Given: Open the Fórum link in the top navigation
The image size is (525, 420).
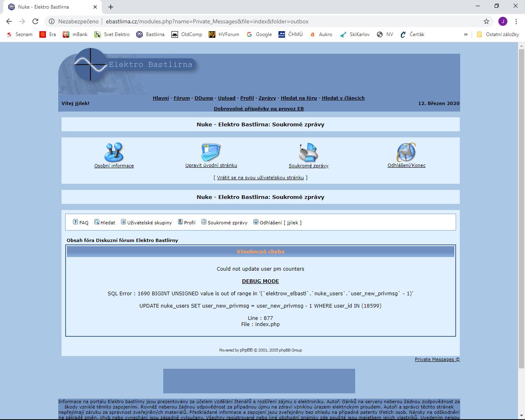Looking at the screenshot, I should [x=181, y=98].
